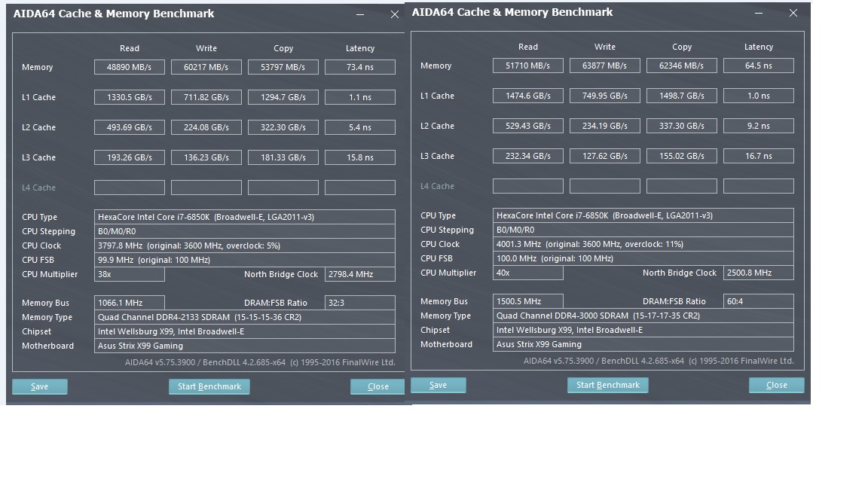Select left L1 Cache Latency 1.1 ns
The image size is (868, 488).
point(360,97)
